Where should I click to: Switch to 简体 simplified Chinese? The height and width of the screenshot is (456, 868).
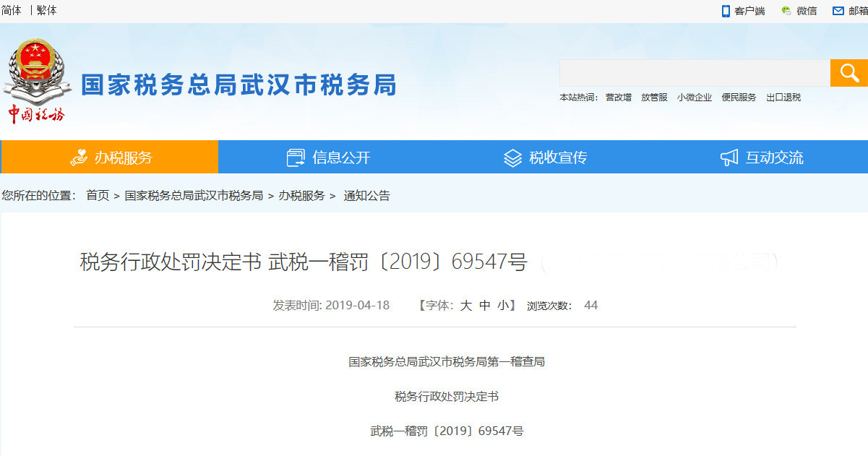point(12,11)
